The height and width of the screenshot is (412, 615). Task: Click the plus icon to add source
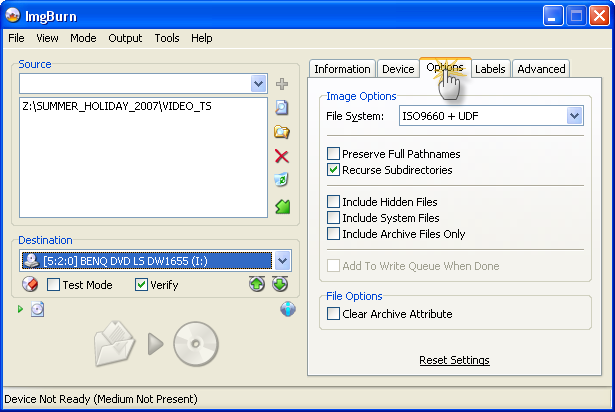282,84
